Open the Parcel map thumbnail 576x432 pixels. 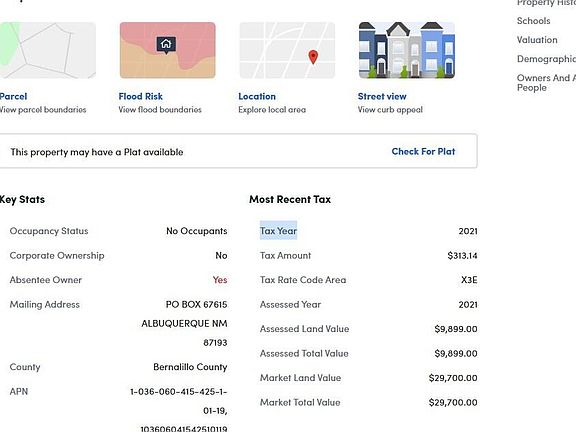(x=48, y=50)
